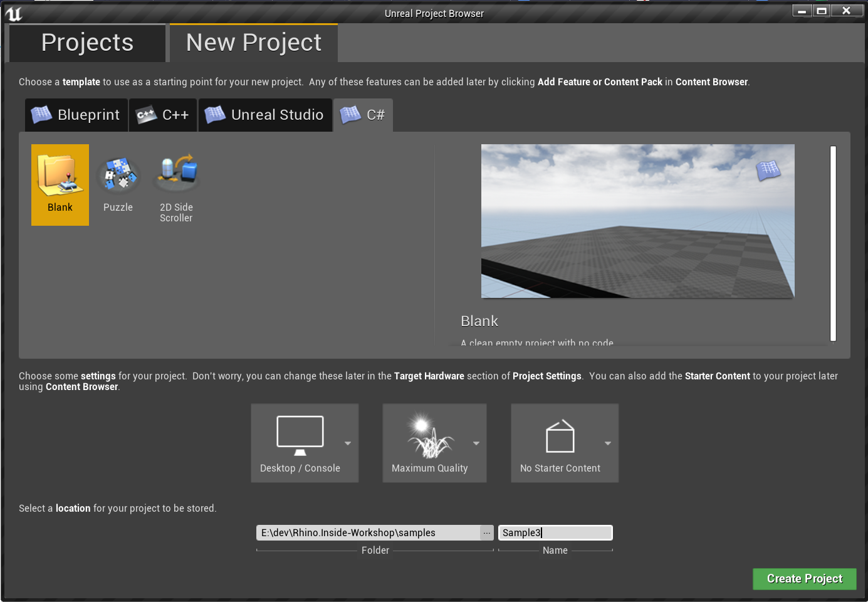The height and width of the screenshot is (602, 868).
Task: Select the Blank template folder icon
Action: coord(60,175)
